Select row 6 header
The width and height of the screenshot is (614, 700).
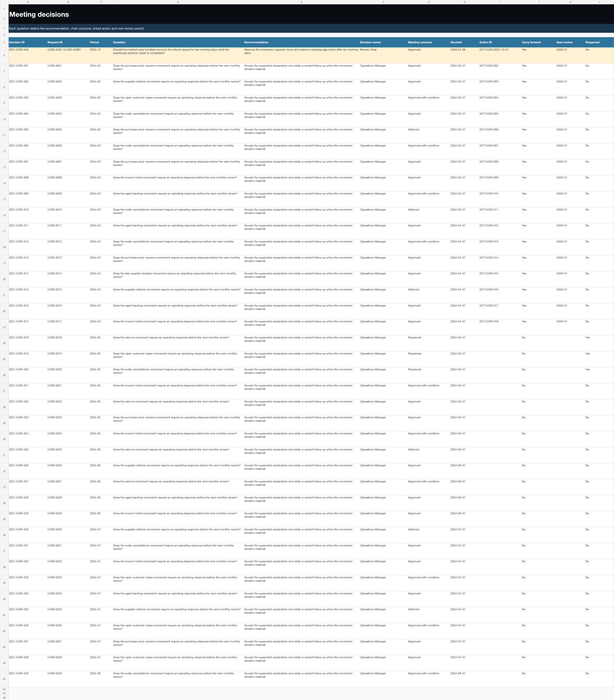(x=4, y=55)
